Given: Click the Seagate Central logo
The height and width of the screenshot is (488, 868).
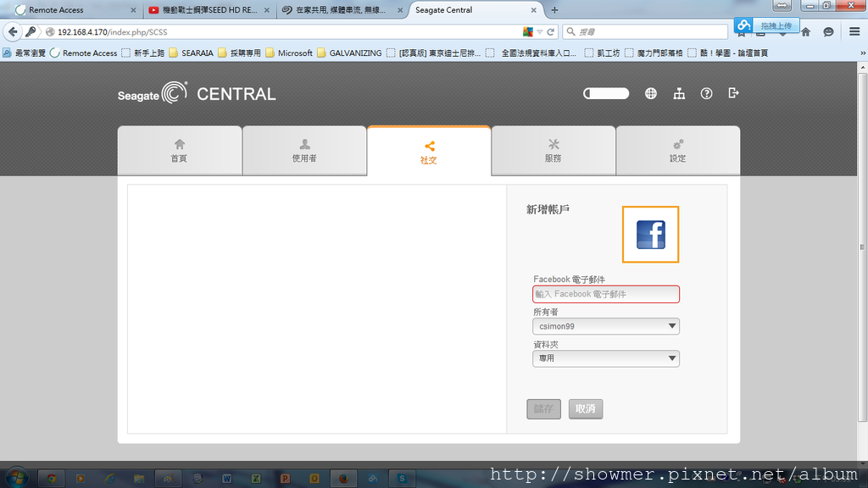Looking at the screenshot, I should (x=197, y=93).
